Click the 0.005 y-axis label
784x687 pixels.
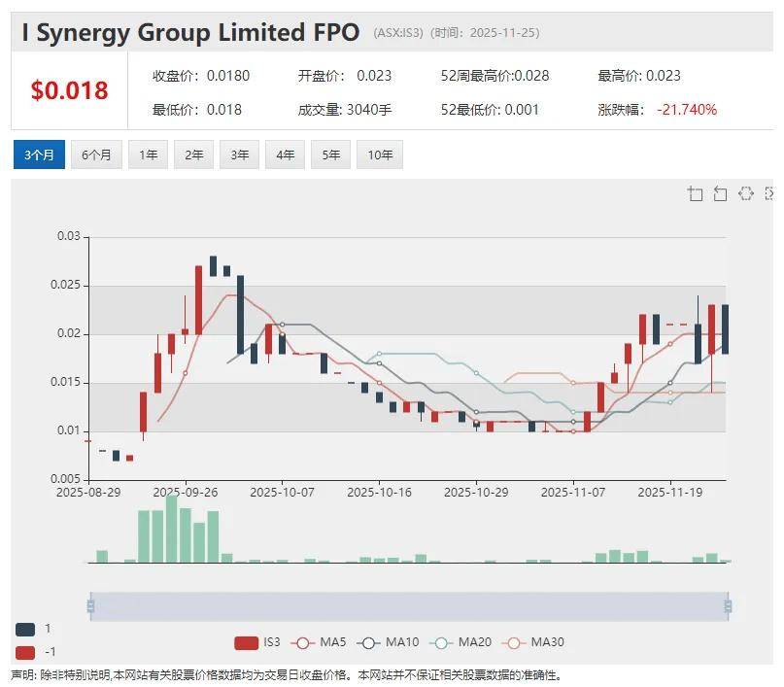(65, 479)
